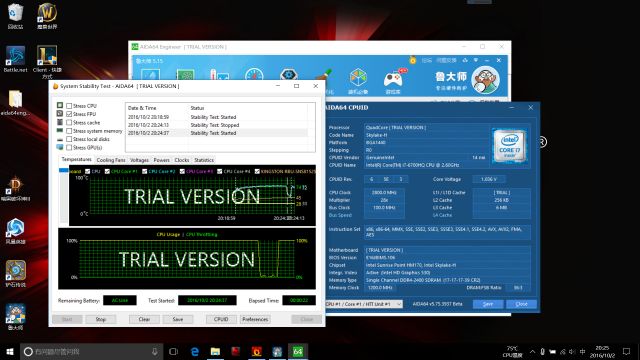Open the Powers tab
Viewport: 640px width, 360px height.
161,160
